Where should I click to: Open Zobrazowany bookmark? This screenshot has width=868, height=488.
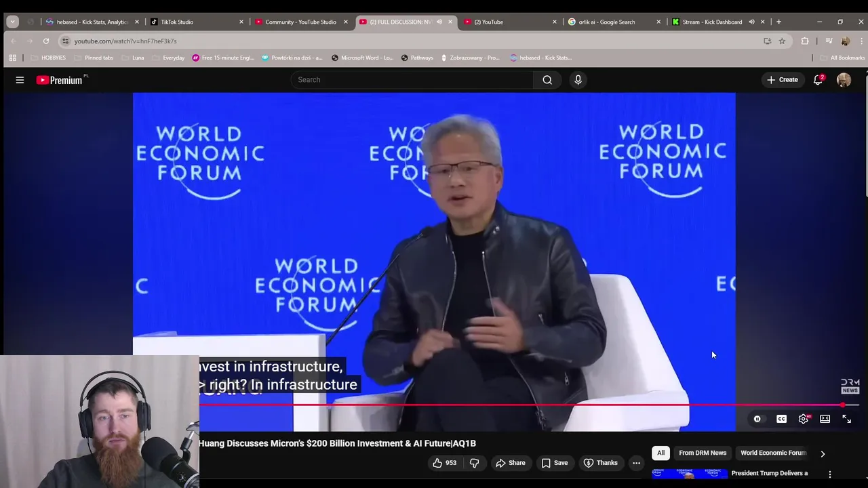click(471, 58)
